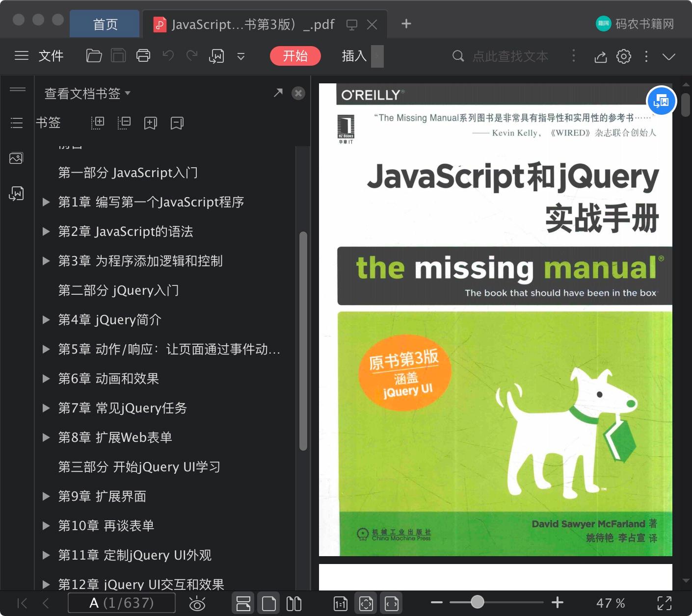Click the zoom slider knob
Image resolution: width=692 pixels, height=616 pixels.
(477, 602)
